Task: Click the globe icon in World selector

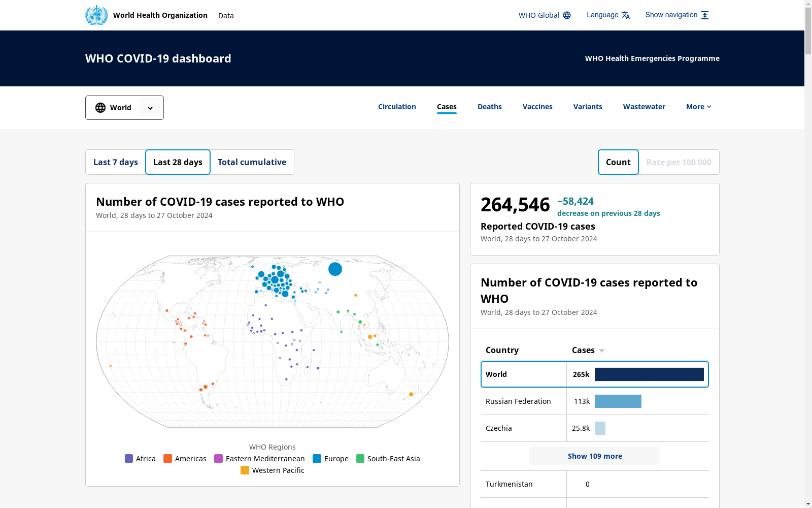Action: [100, 108]
